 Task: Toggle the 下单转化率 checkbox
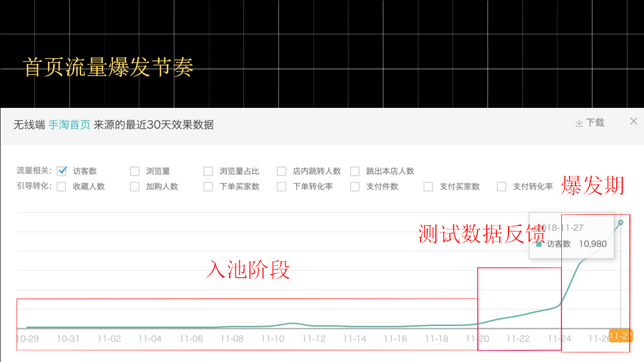(x=282, y=187)
